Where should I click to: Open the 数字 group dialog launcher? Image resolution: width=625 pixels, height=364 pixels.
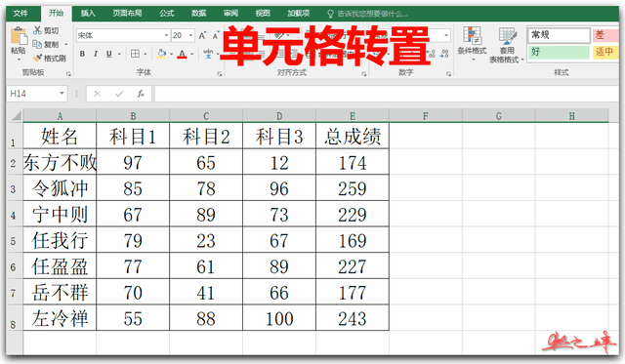[449, 73]
